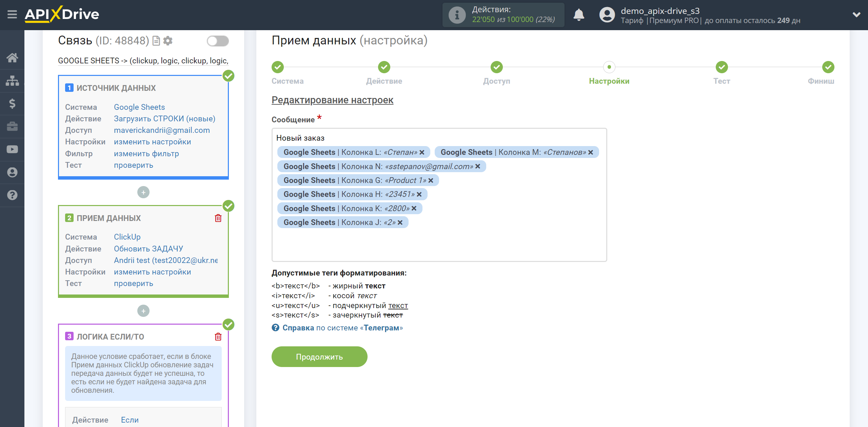The height and width of the screenshot is (427, 868).
Task: Open Справка по системе Телеграм link
Action: coord(342,328)
